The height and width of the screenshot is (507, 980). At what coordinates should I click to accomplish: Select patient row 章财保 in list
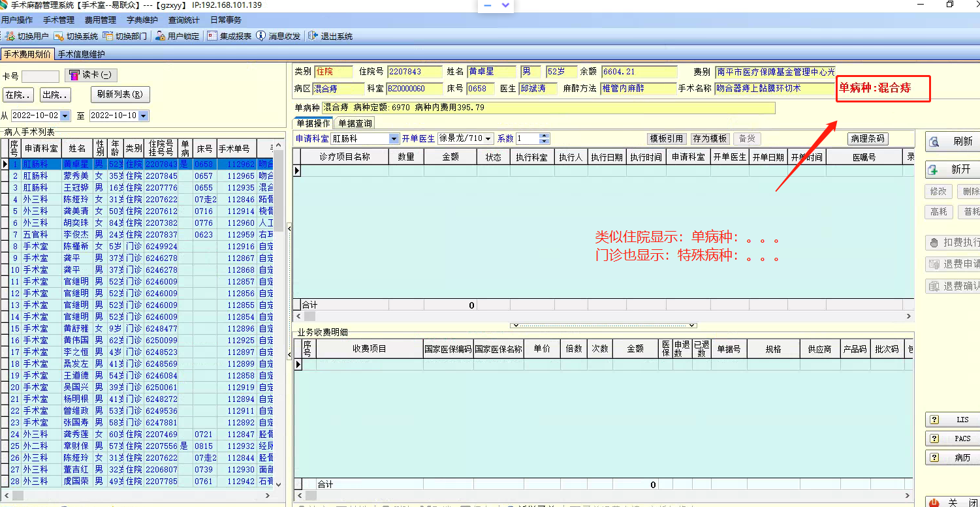tap(138, 446)
